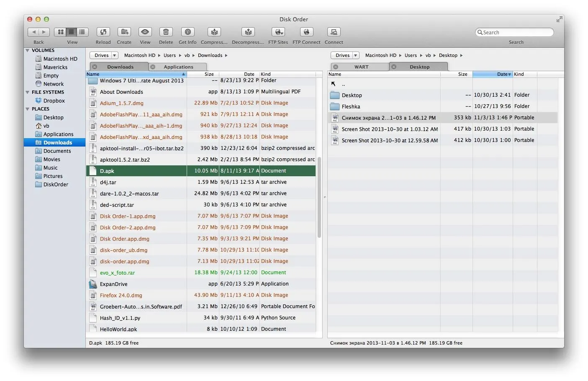Select the Delete toolbar icon
Image resolution: width=588 pixels, height=381 pixels.
(166, 32)
